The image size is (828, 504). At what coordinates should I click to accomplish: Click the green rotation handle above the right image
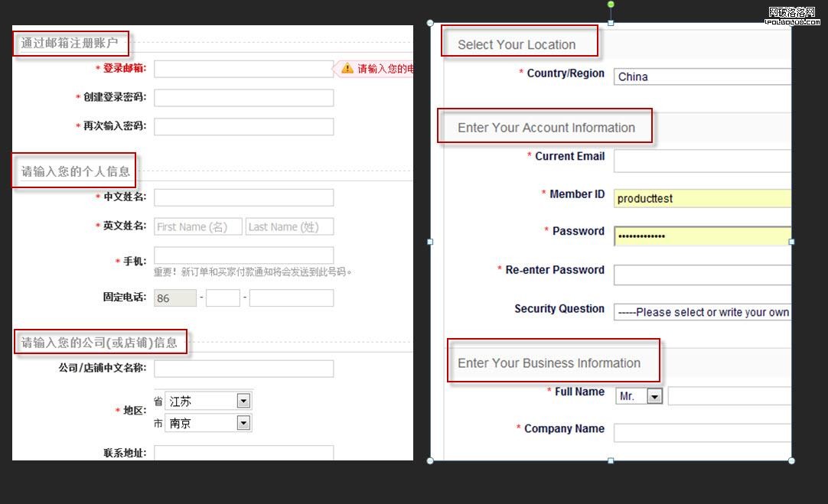(611, 5)
